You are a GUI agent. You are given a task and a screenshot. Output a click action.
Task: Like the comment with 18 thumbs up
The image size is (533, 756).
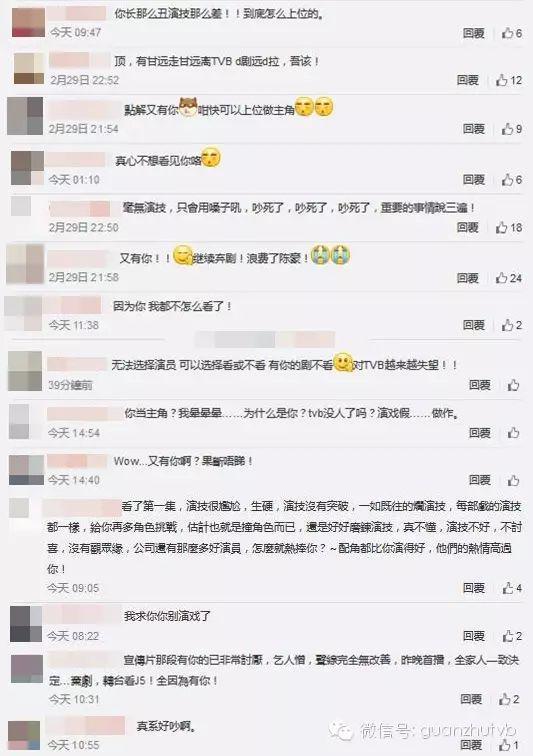(508, 228)
